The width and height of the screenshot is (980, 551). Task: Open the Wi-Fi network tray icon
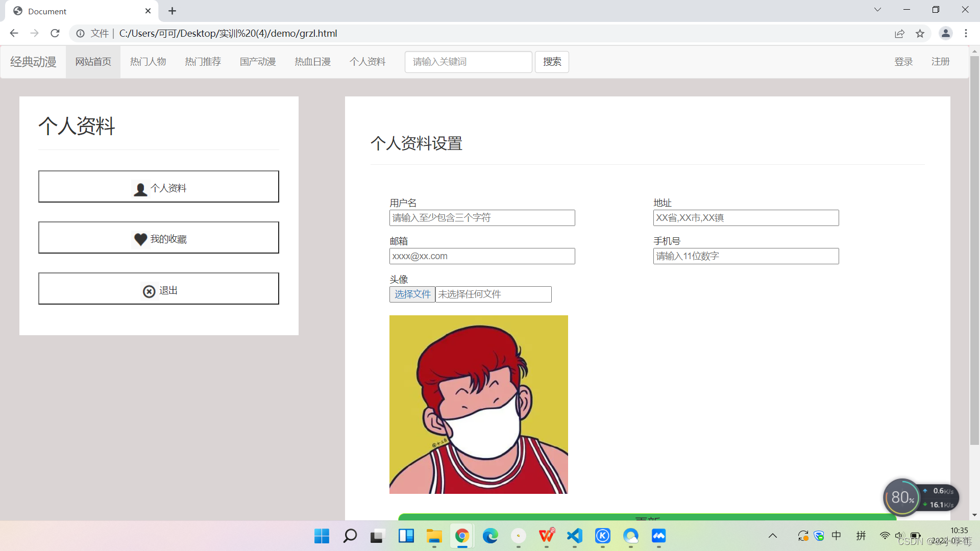point(885,535)
